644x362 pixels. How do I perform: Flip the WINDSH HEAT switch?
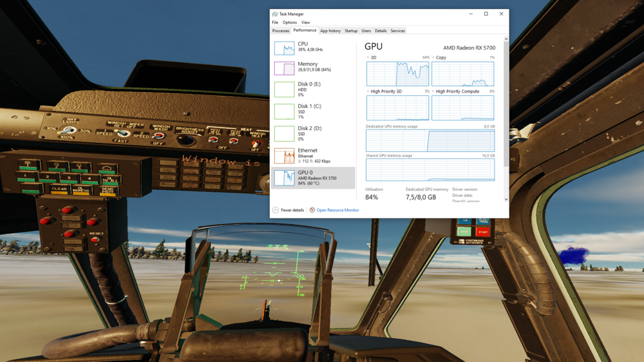pyautogui.click(x=256, y=143)
